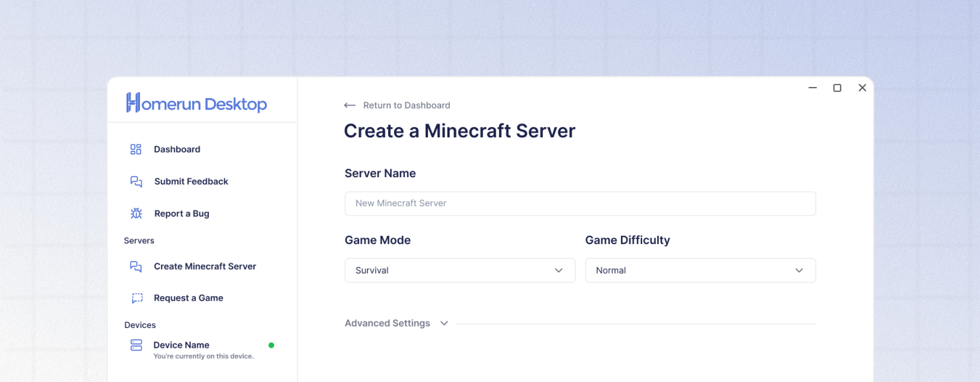Open the Game Mode dropdown

coord(460,271)
